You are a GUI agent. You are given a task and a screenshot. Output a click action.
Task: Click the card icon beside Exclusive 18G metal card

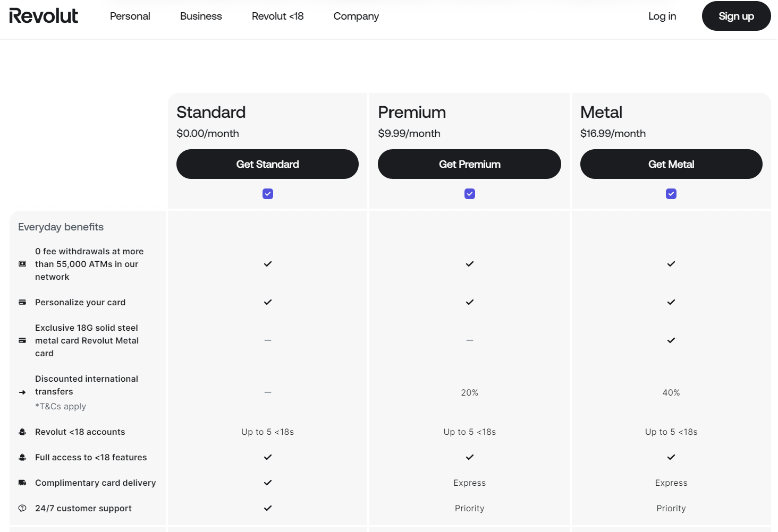point(22,340)
